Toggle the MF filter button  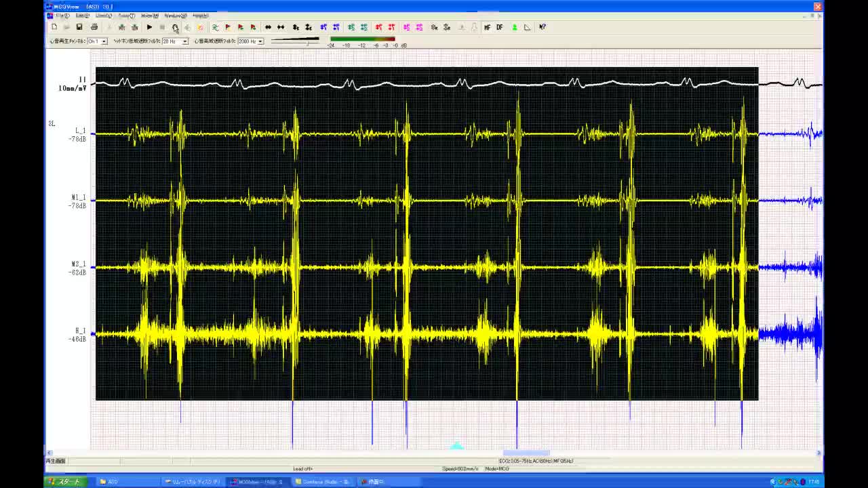(487, 27)
